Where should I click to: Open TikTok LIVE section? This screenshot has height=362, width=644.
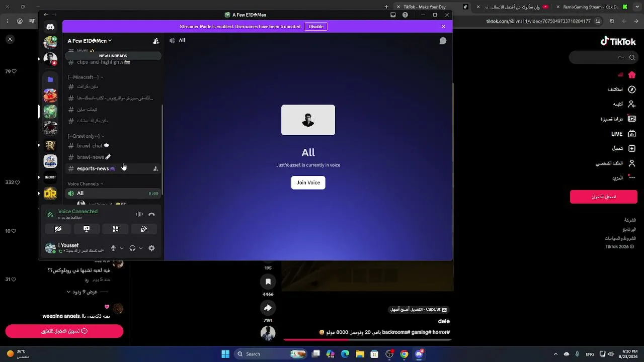click(x=623, y=134)
